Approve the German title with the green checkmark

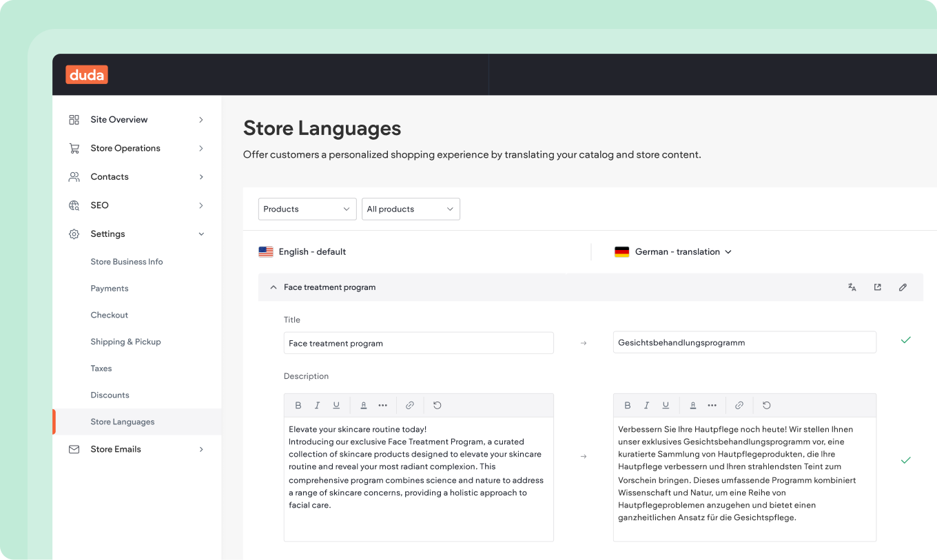coord(905,340)
